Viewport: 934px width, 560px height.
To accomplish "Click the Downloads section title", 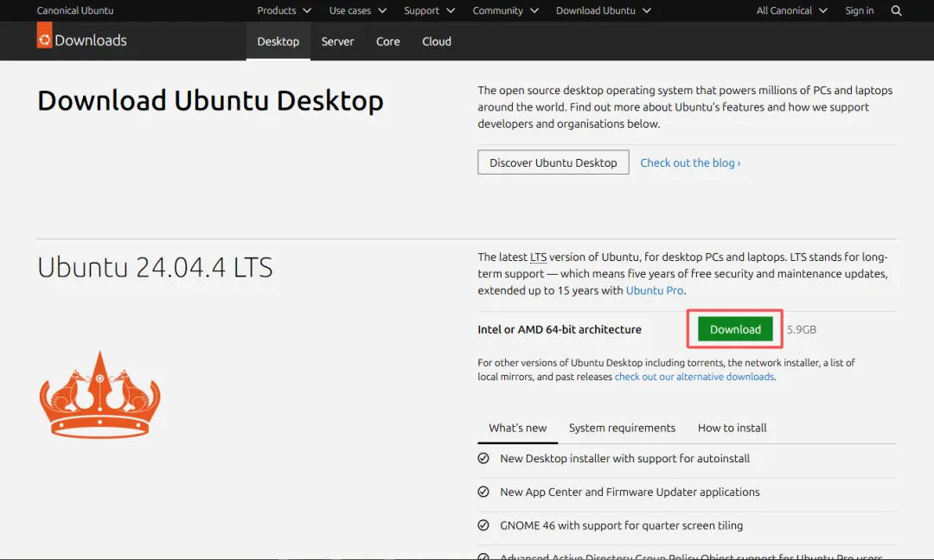I will click(91, 41).
